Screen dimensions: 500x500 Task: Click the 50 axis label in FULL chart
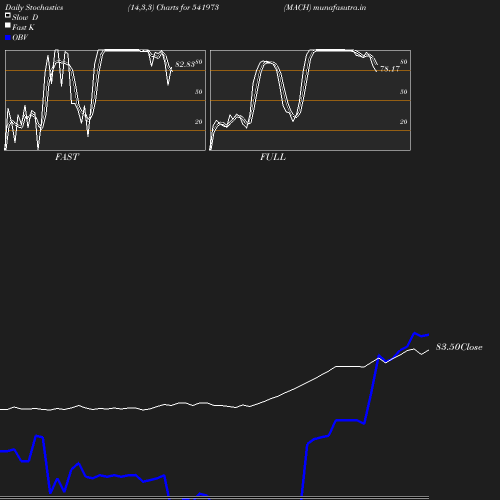tap(404, 92)
